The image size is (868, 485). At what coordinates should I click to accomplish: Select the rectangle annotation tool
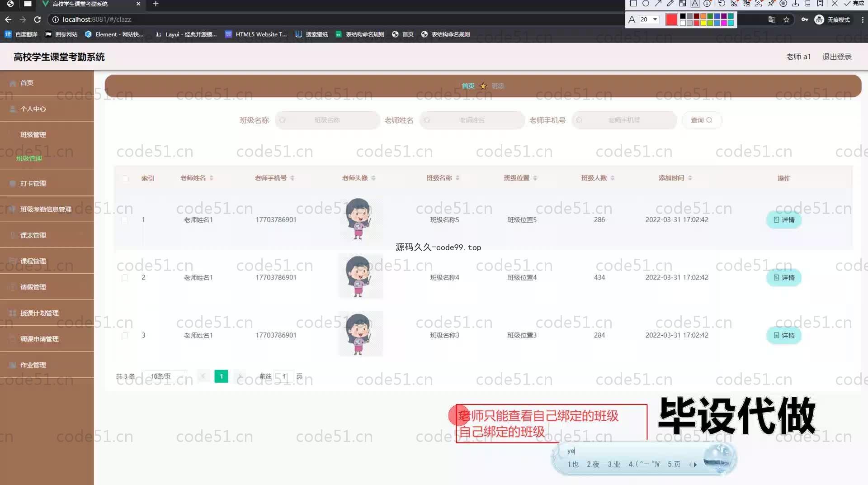(633, 4)
